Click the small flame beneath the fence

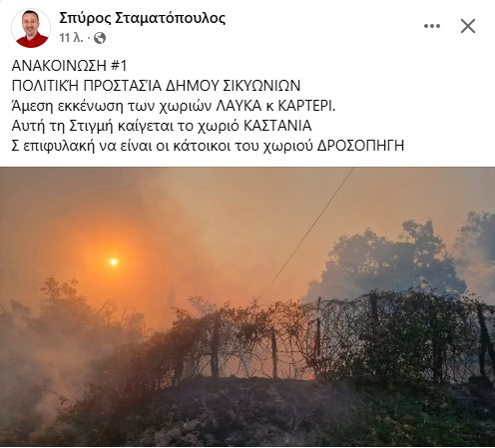pyautogui.click(x=310, y=376)
